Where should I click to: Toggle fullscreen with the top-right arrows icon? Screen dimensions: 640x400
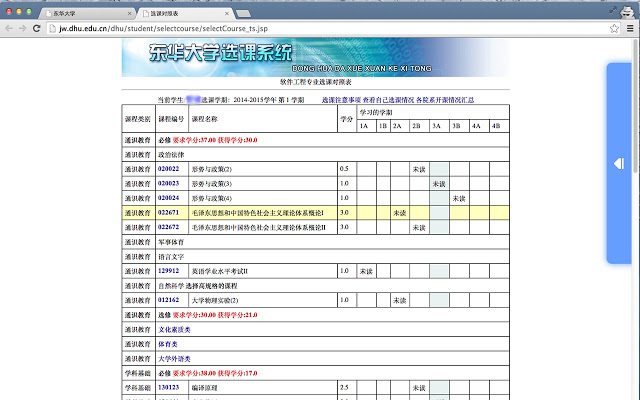[612, 10]
